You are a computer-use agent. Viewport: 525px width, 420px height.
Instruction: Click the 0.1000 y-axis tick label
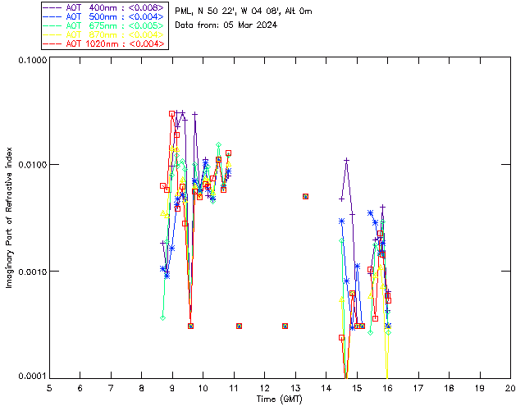click(33, 60)
